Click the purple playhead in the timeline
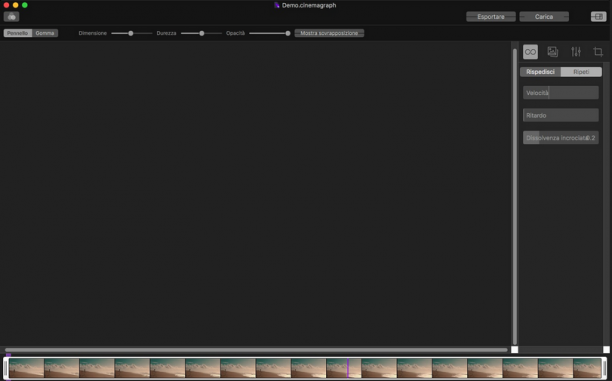 click(x=348, y=368)
